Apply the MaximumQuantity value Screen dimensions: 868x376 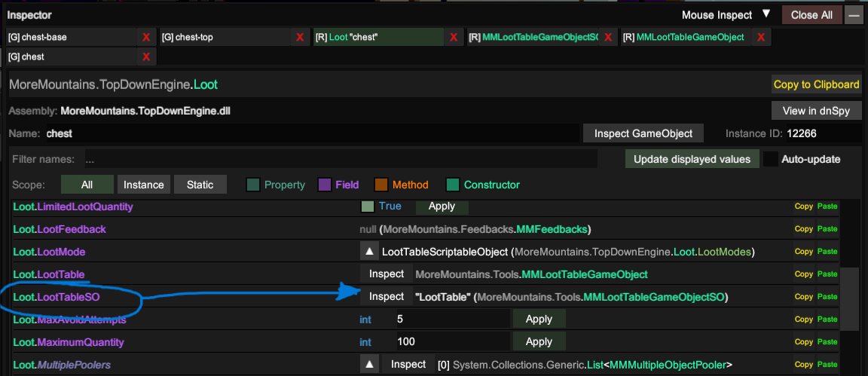coord(539,341)
